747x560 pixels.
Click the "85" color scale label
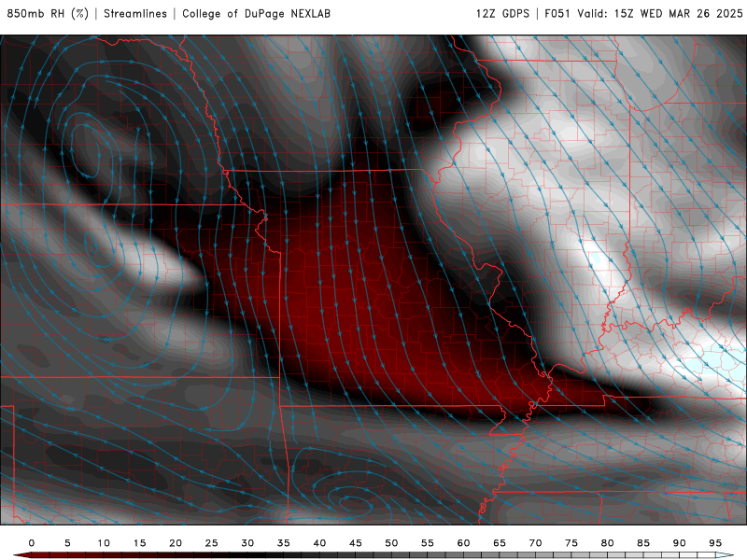click(x=643, y=543)
